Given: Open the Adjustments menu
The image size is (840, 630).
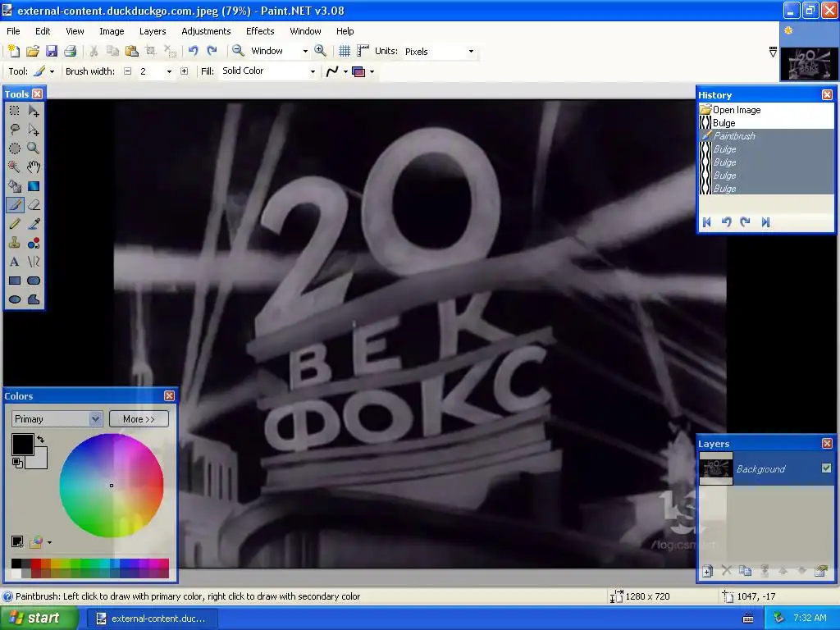Looking at the screenshot, I should [206, 31].
